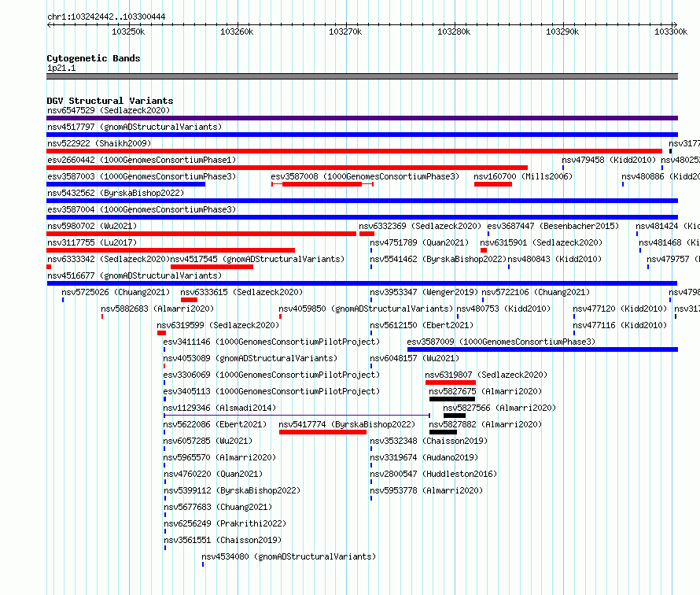Open nsv5722106 (Chuang2021) label
This screenshot has height=595, width=700.
pyautogui.click(x=536, y=292)
